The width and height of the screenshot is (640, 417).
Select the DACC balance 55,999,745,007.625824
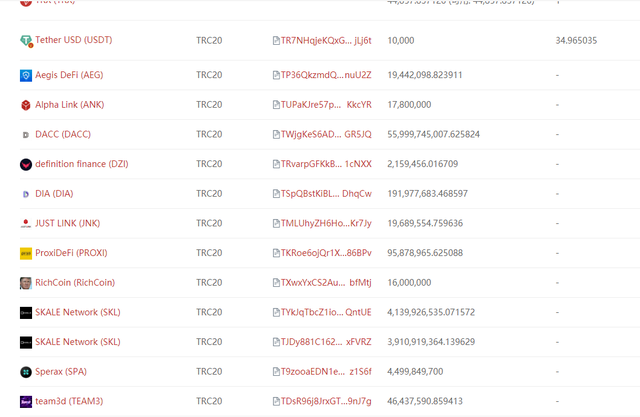433,134
